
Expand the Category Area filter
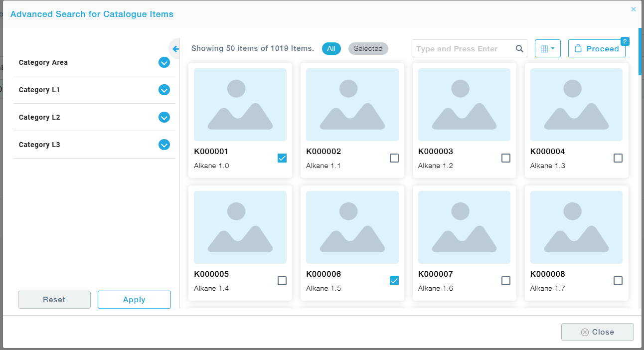point(164,63)
